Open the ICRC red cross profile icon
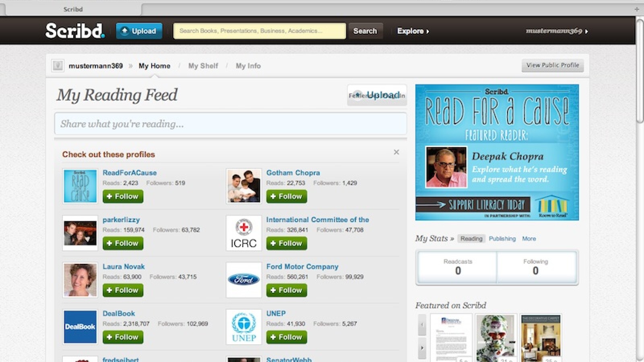This screenshot has width=644, height=362. (x=244, y=233)
